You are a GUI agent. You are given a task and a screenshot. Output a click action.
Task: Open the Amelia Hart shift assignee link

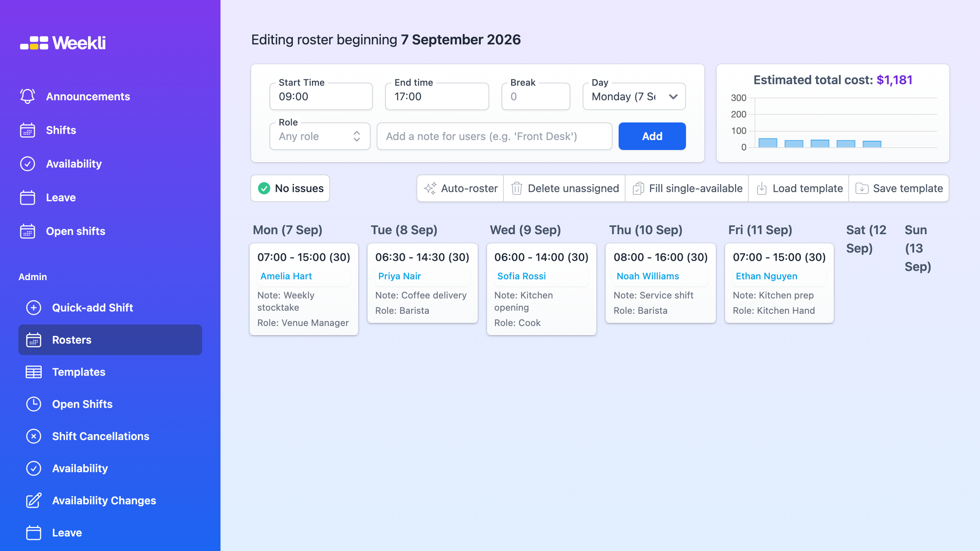pos(286,276)
